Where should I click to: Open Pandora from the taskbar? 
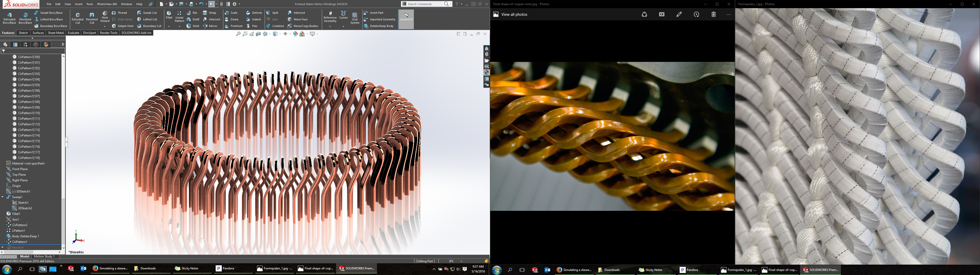225,269
